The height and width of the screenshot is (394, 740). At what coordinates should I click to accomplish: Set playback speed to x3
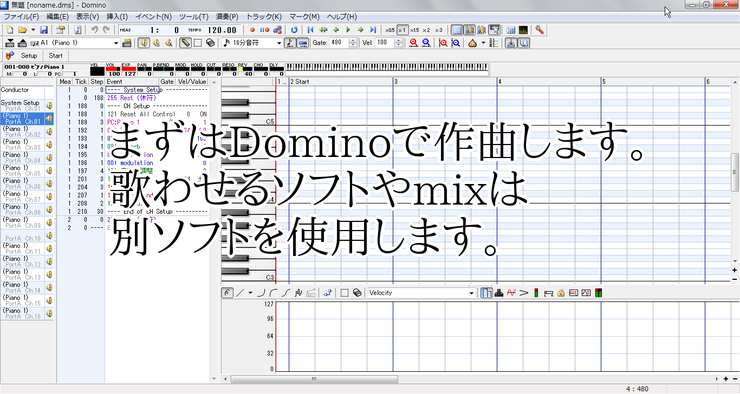point(439,30)
